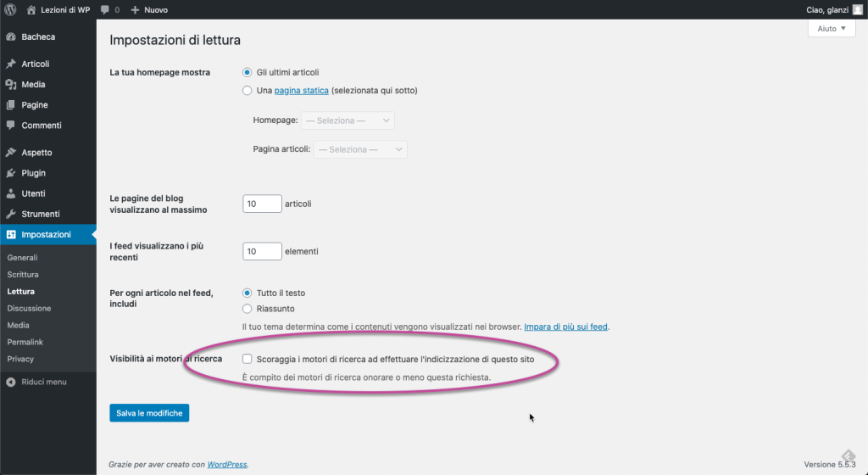Select Riassunto feed option
The width and height of the screenshot is (868, 475).
click(247, 309)
